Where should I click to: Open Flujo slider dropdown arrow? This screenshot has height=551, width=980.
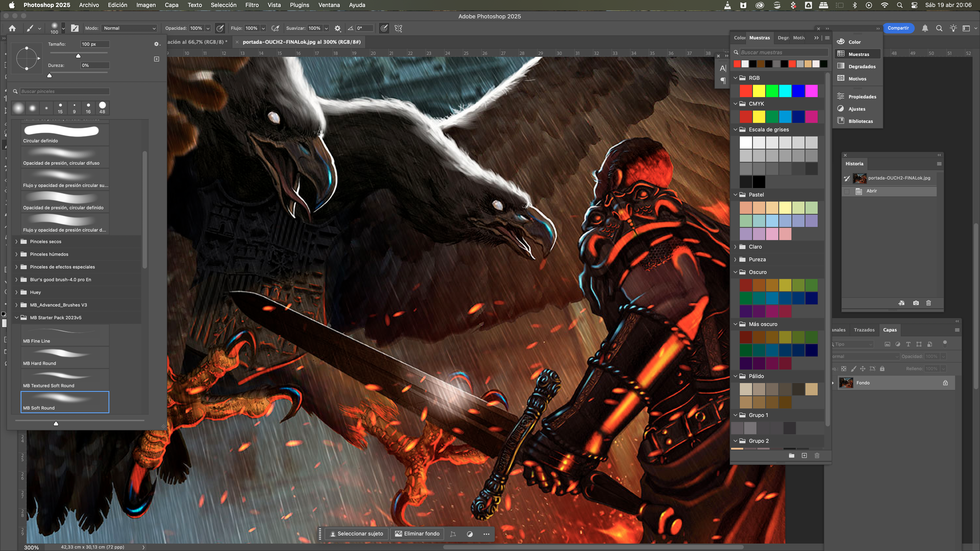pyautogui.click(x=263, y=28)
